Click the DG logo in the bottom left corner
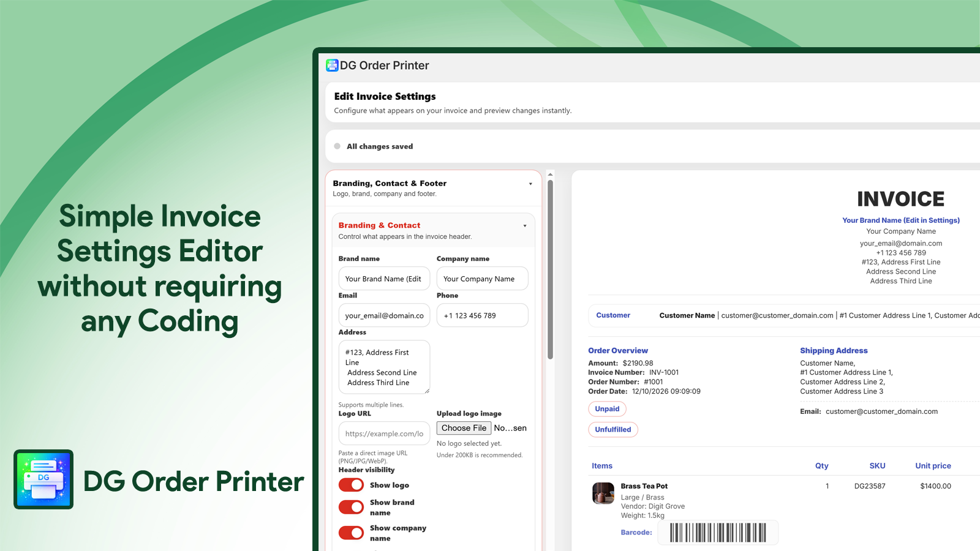 (43, 480)
